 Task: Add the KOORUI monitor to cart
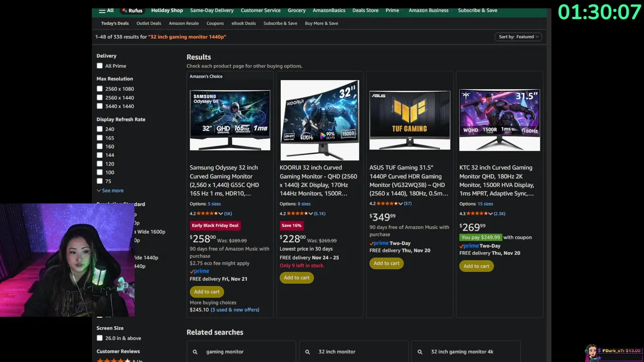pyautogui.click(x=296, y=278)
